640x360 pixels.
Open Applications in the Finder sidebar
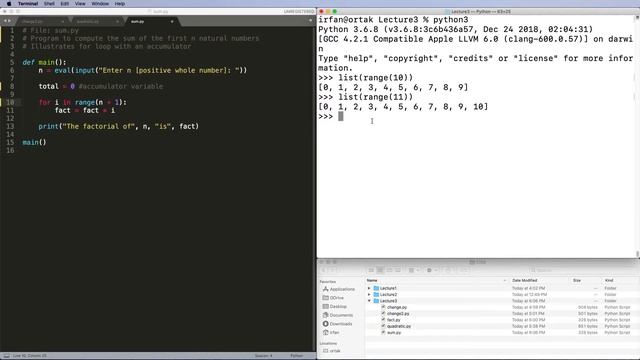click(x=339, y=289)
